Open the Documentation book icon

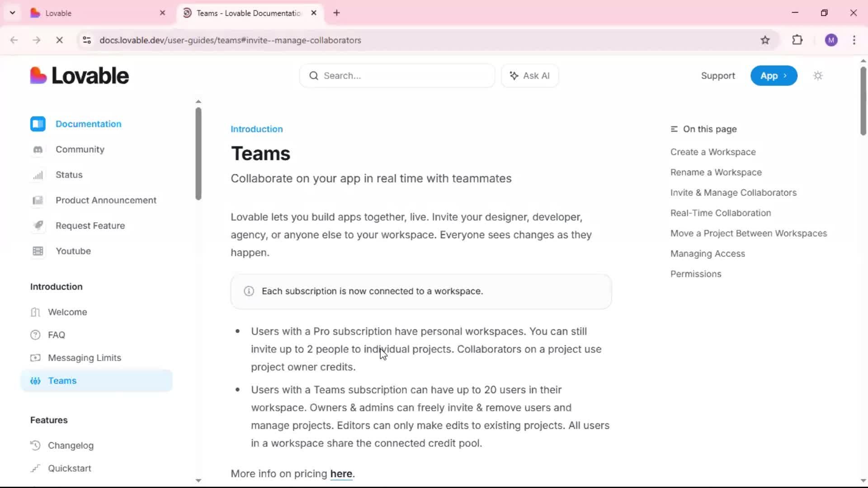click(38, 124)
